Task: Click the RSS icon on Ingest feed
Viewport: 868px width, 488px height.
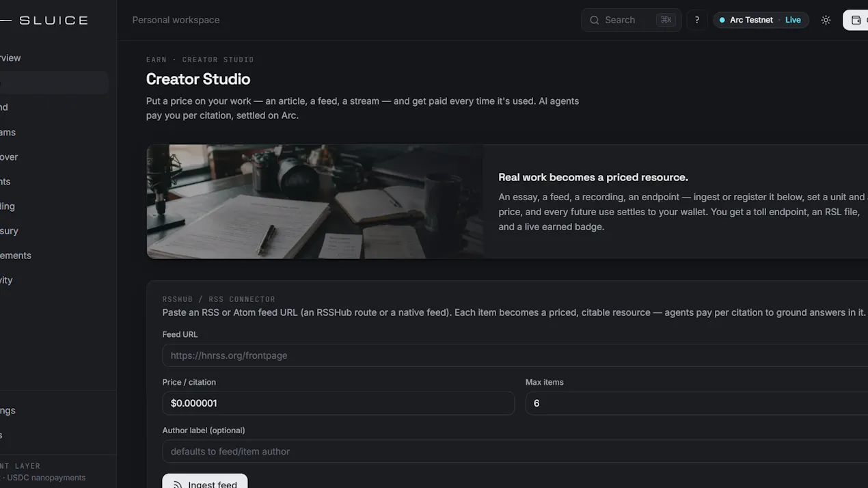Action: pos(177,485)
